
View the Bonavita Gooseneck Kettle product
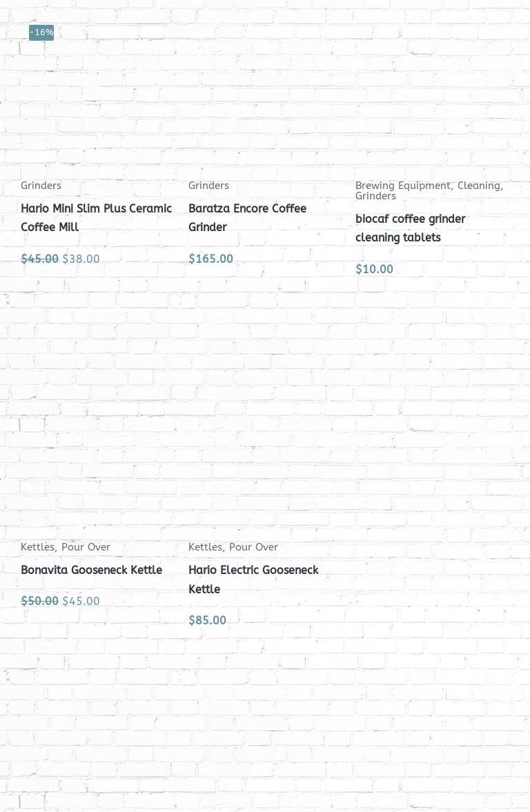coord(91,571)
